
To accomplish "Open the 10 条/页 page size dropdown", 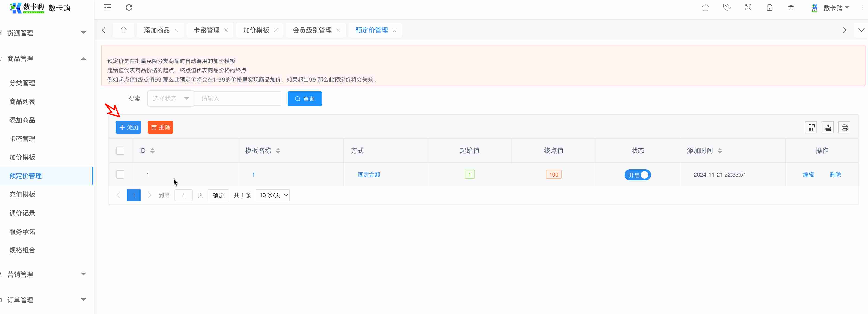I will [x=273, y=195].
